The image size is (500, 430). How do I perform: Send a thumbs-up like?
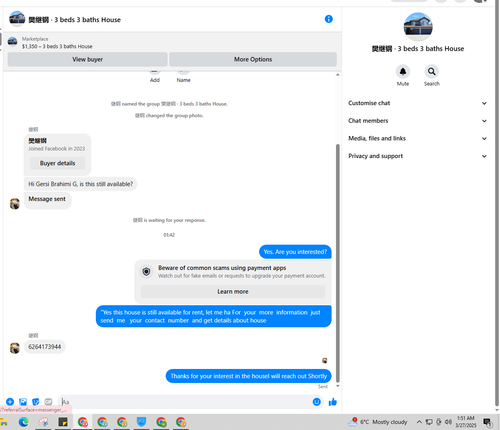[333, 402]
